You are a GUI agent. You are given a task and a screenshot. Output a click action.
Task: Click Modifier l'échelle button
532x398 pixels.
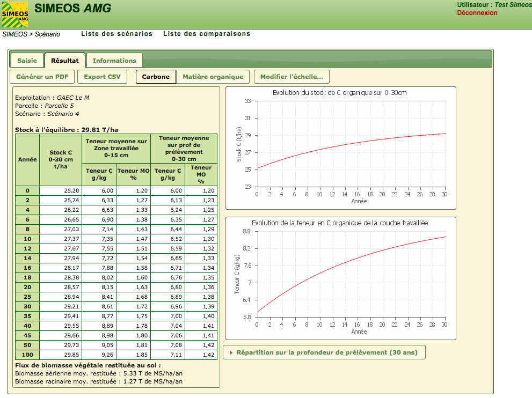point(292,77)
